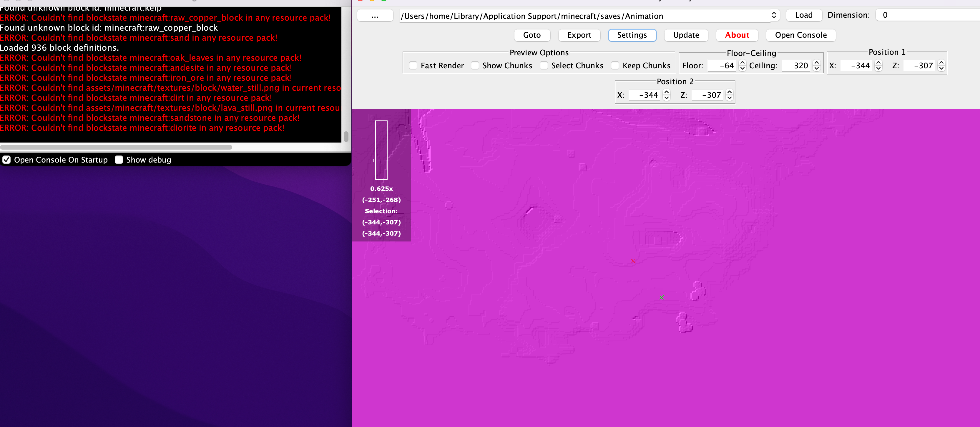980x427 pixels.
Task: Enable Select Chunks
Action: 544,65
